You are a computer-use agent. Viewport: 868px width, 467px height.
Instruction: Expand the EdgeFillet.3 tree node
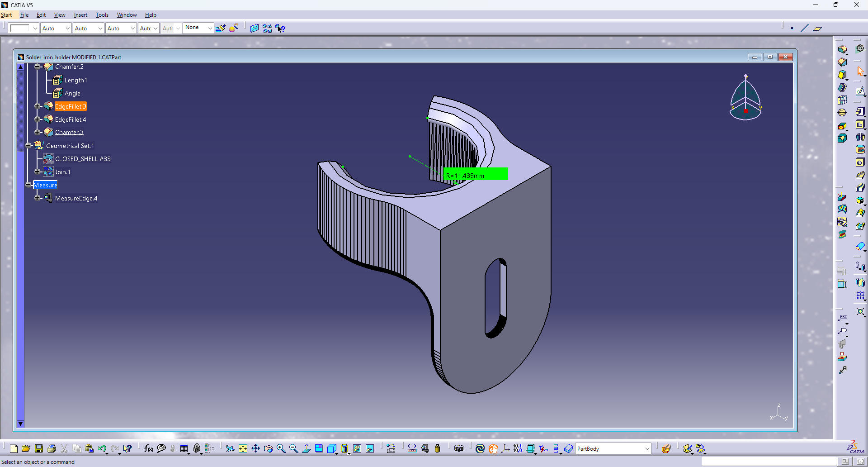point(38,106)
